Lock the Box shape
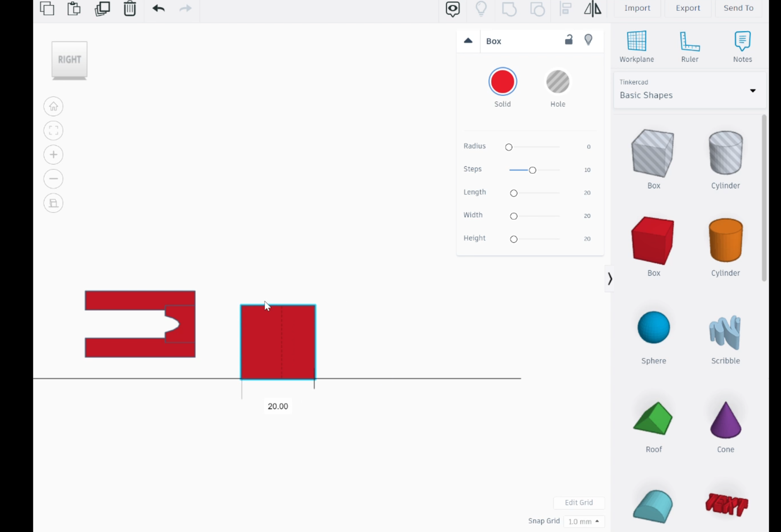The width and height of the screenshot is (781, 532). point(569,40)
